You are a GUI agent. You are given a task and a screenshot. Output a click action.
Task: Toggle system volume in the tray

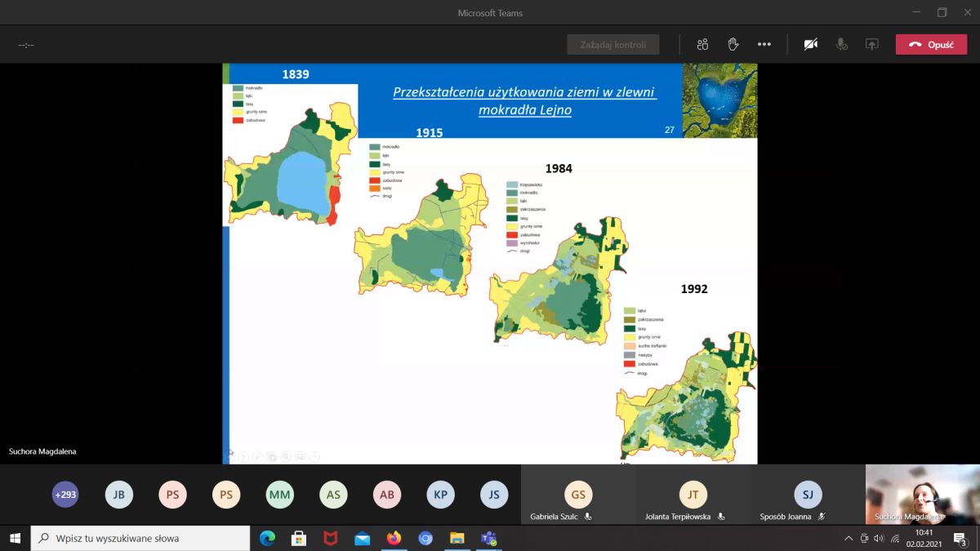coord(879,538)
